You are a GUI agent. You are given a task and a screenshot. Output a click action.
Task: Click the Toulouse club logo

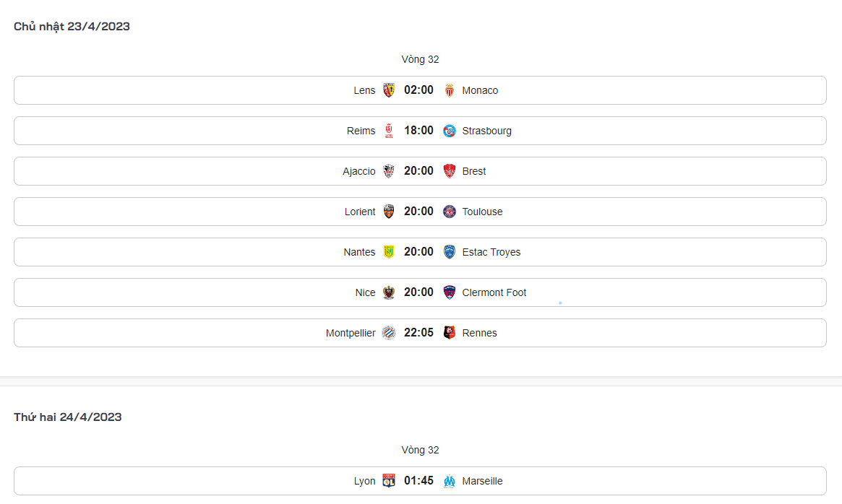(450, 212)
